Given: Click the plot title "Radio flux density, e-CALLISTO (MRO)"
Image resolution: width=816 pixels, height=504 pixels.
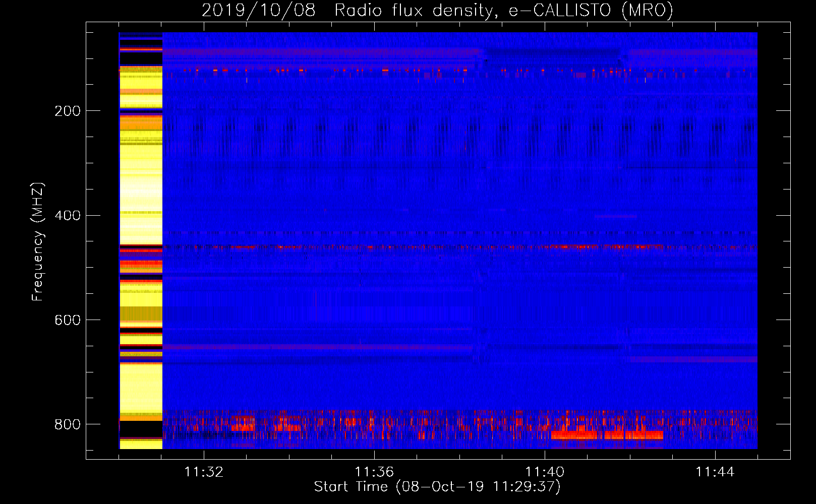Looking at the screenshot, I should [504, 10].
